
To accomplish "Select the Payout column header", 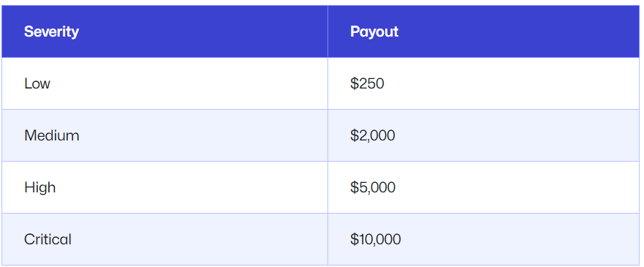I will click(483, 31).
